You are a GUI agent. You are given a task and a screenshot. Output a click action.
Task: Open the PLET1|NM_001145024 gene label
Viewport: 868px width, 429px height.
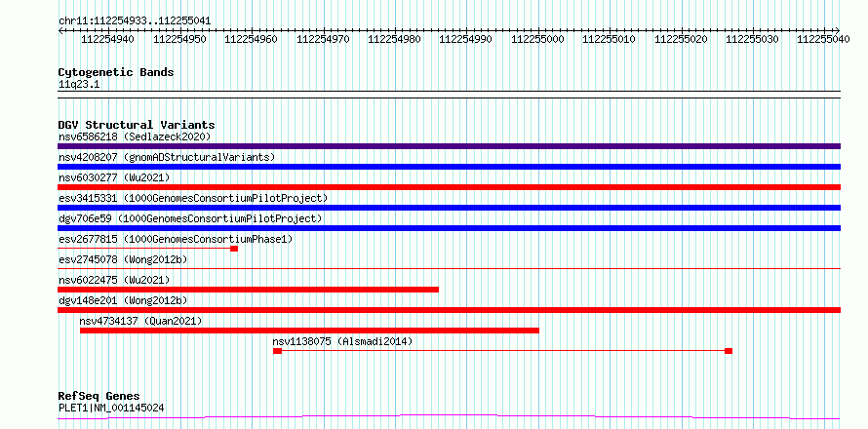pos(111,409)
